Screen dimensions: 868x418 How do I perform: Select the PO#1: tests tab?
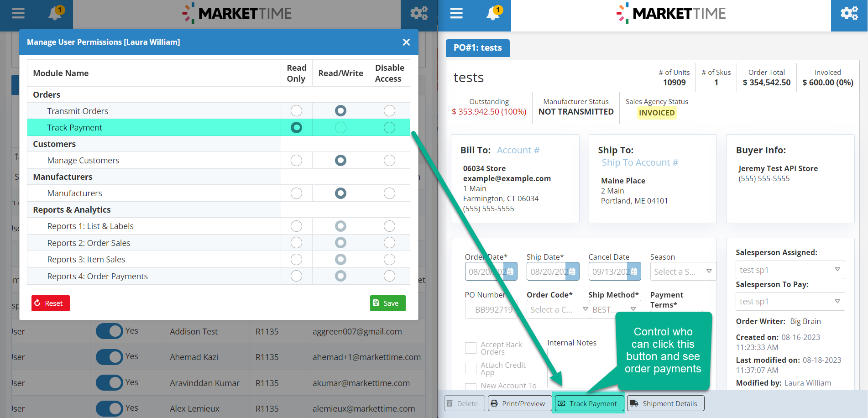pyautogui.click(x=477, y=48)
